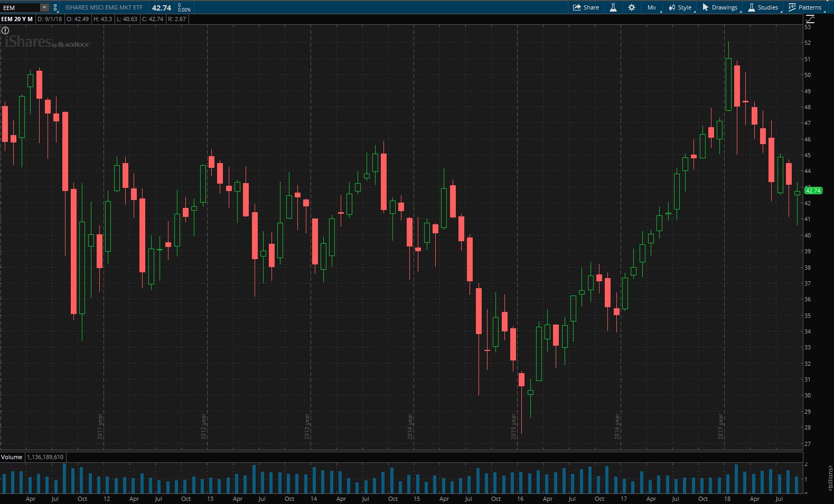Click the 'D: 9/1/18' date readout
834x504 pixels.
50,19
